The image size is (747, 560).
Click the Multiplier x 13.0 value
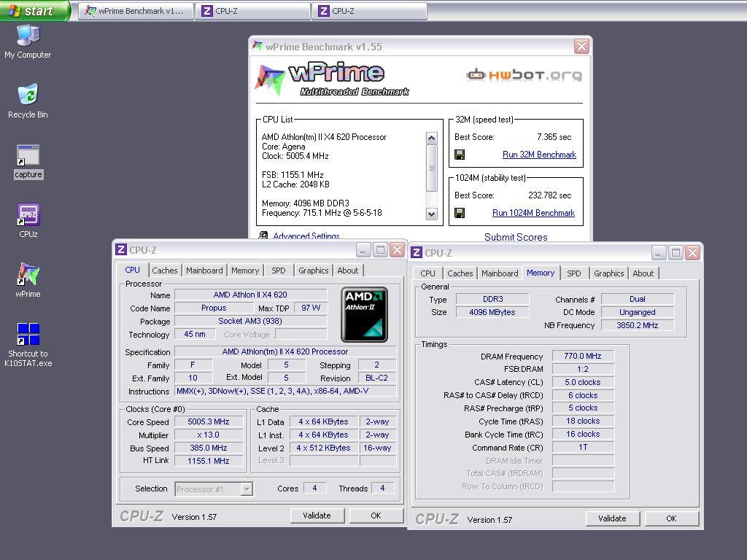209,435
